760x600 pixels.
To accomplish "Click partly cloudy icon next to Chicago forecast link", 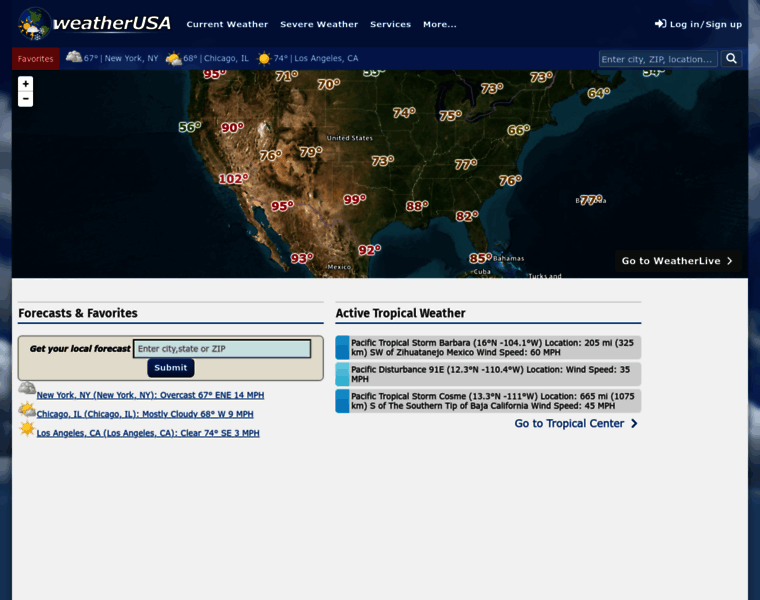I will tap(27, 410).
